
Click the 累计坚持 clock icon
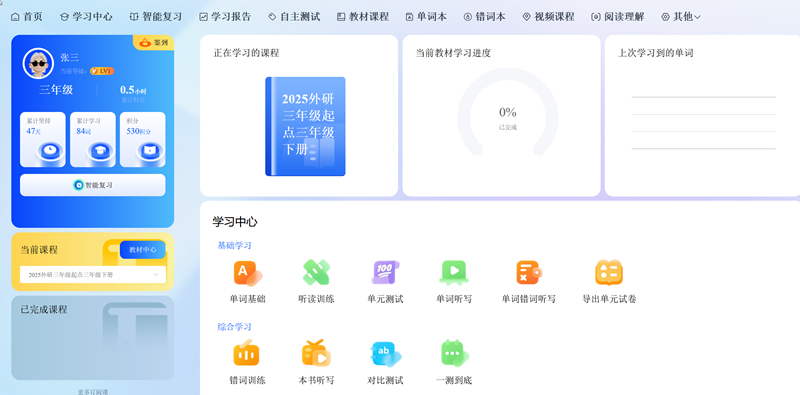click(x=49, y=151)
